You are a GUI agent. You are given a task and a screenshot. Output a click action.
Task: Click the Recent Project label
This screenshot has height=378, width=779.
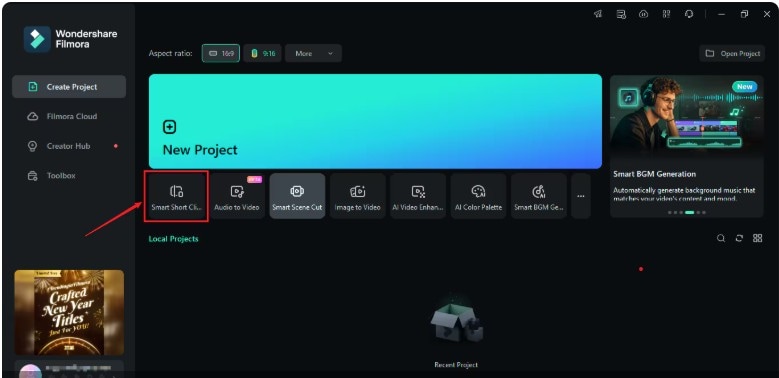point(456,365)
